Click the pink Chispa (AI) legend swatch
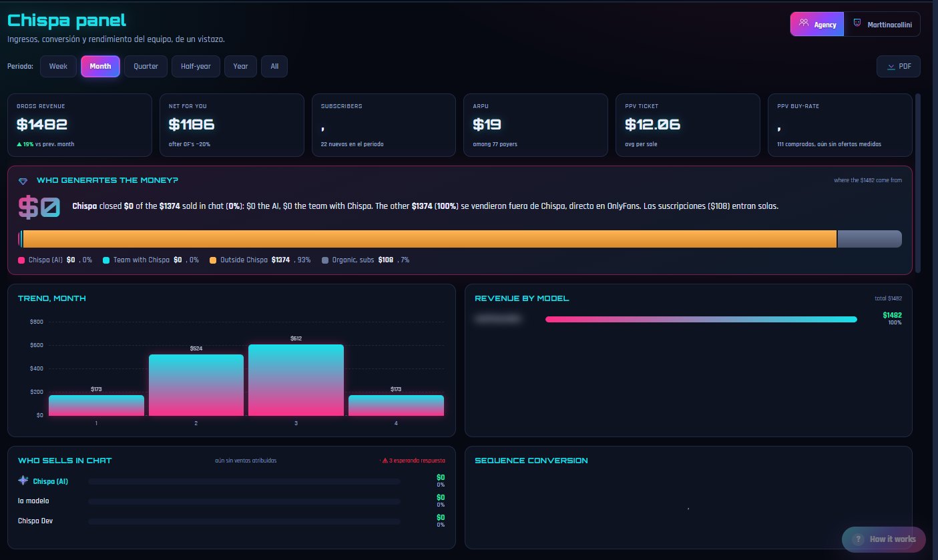938x560 pixels. (x=21, y=260)
